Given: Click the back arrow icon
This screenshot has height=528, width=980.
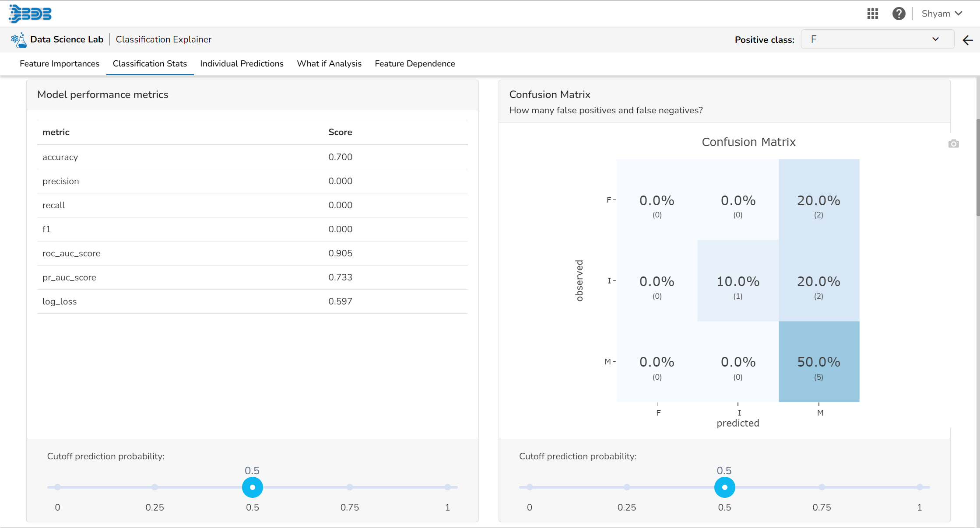Looking at the screenshot, I should (968, 40).
